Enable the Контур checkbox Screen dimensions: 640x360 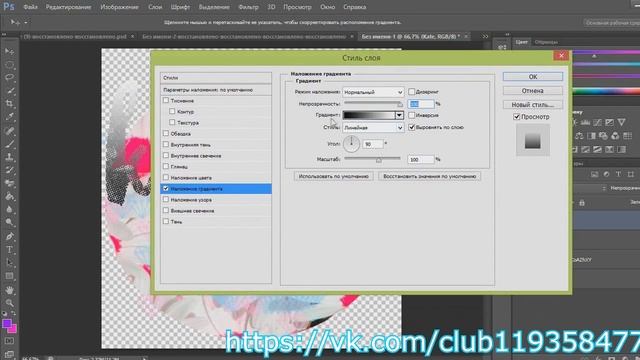coord(172,111)
